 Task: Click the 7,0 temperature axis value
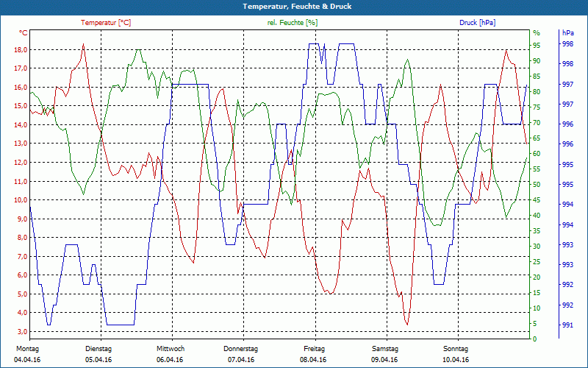[22, 256]
